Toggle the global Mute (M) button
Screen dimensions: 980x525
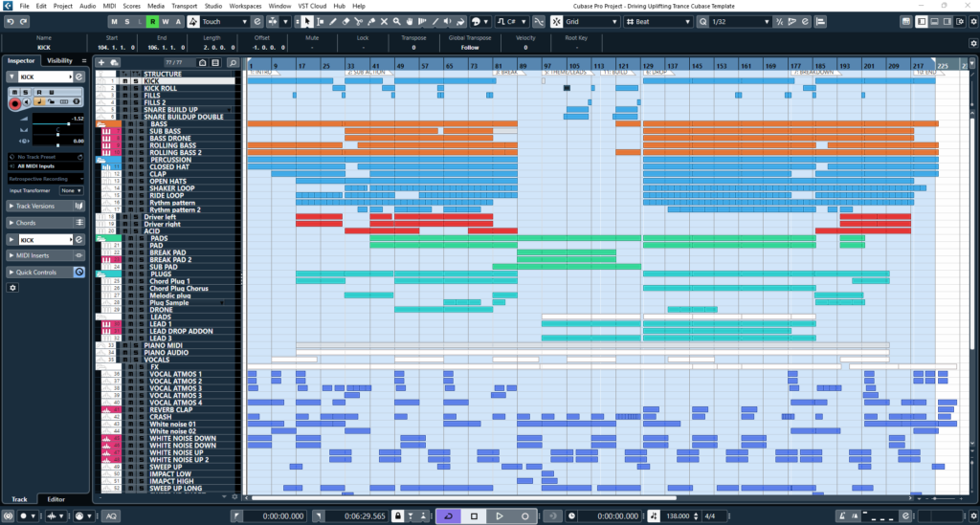tap(115, 21)
